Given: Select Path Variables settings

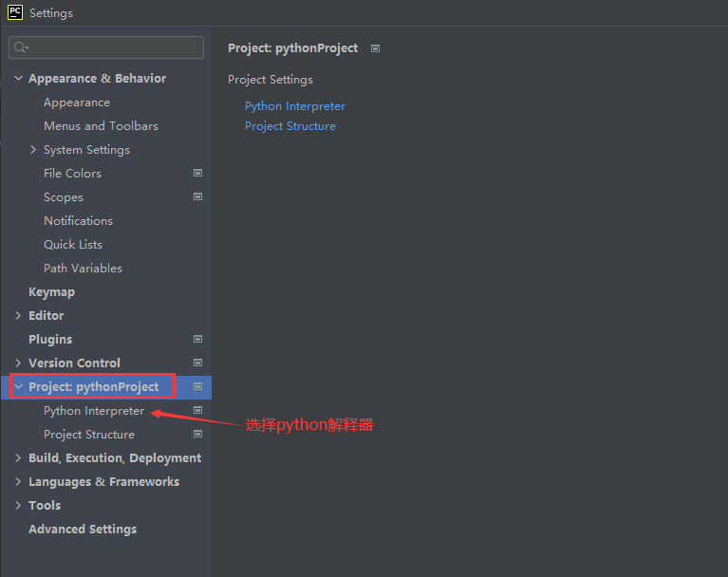Looking at the screenshot, I should pos(84,269).
